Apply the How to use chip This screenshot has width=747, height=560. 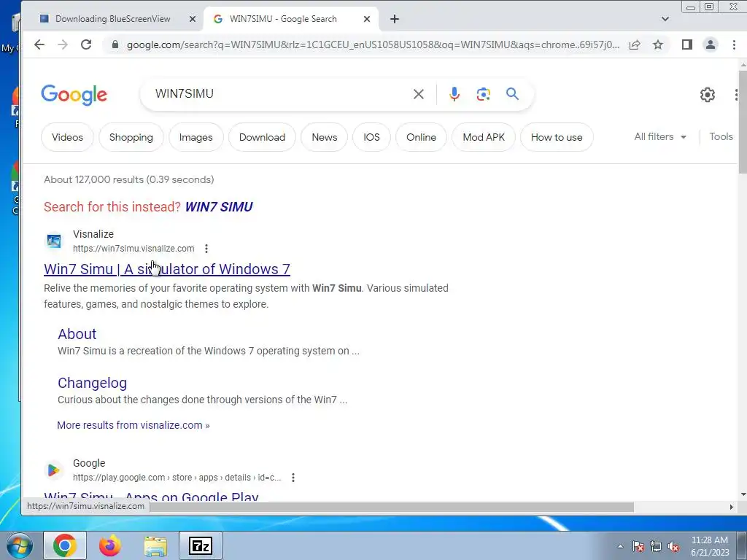tap(557, 137)
